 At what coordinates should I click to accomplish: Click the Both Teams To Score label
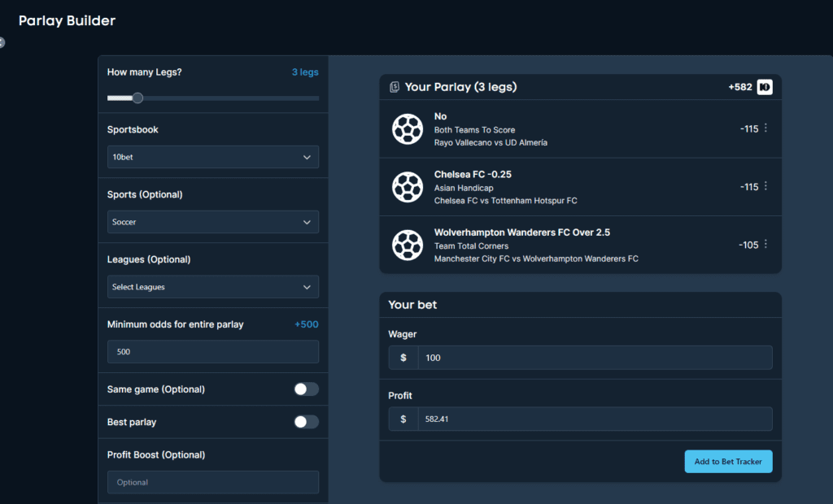coord(474,129)
